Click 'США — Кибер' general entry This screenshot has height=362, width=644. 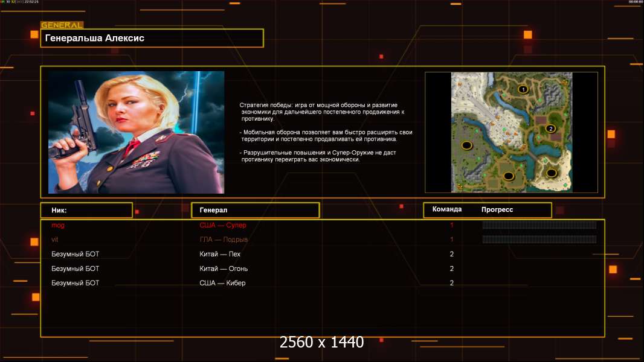(222, 283)
